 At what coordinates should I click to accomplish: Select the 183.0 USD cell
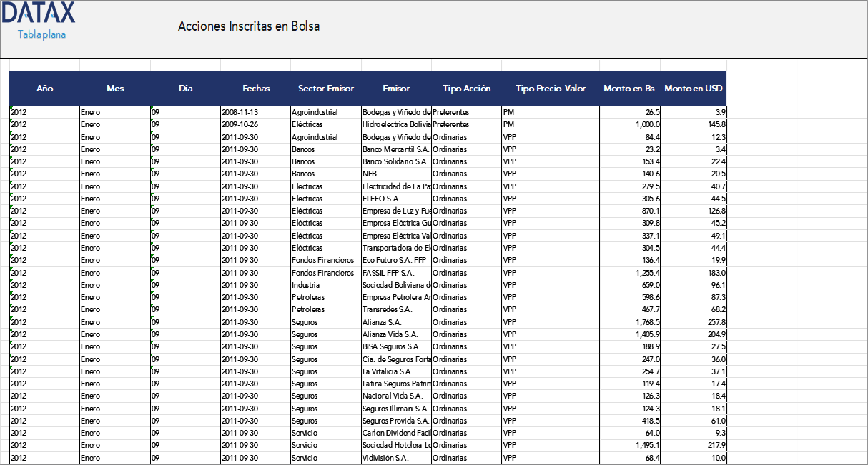[x=694, y=273]
